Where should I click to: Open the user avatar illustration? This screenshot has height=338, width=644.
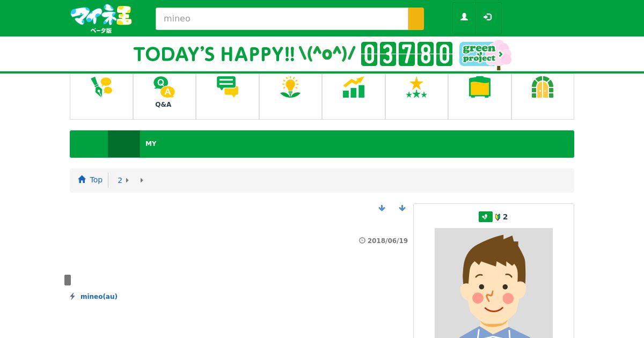coord(494,283)
